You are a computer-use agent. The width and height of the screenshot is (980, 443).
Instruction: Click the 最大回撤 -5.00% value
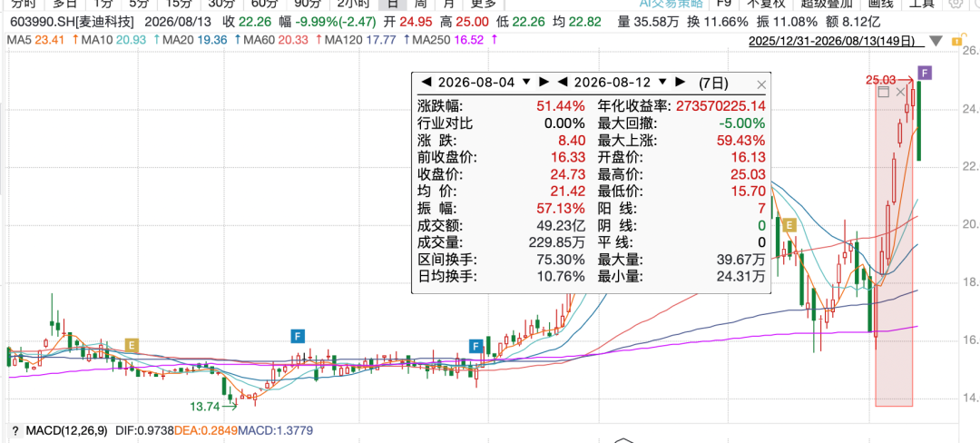(x=742, y=123)
